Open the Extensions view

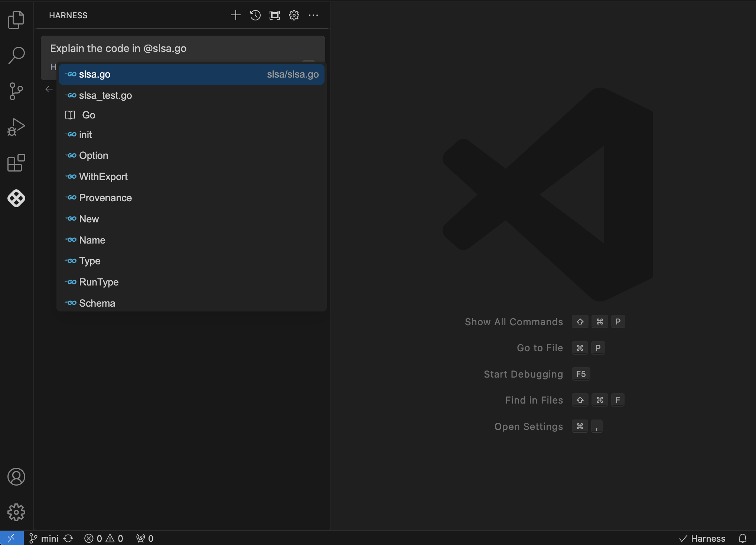16,163
